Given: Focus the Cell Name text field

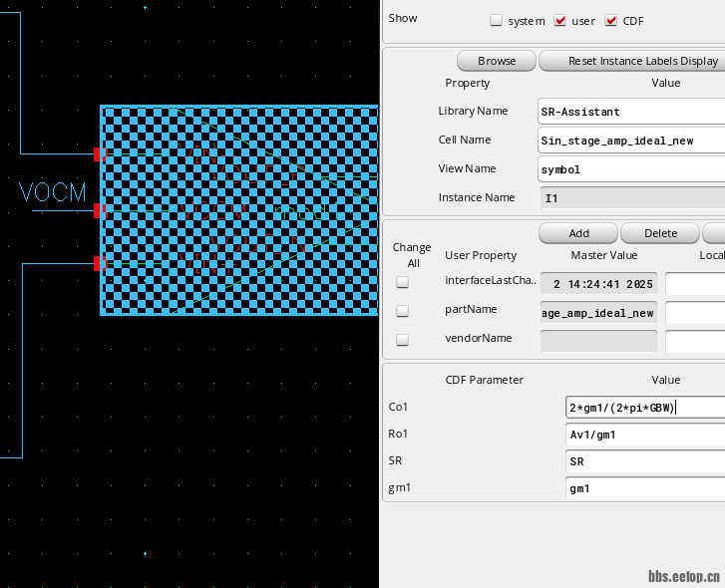Looking at the screenshot, I should [630, 141].
